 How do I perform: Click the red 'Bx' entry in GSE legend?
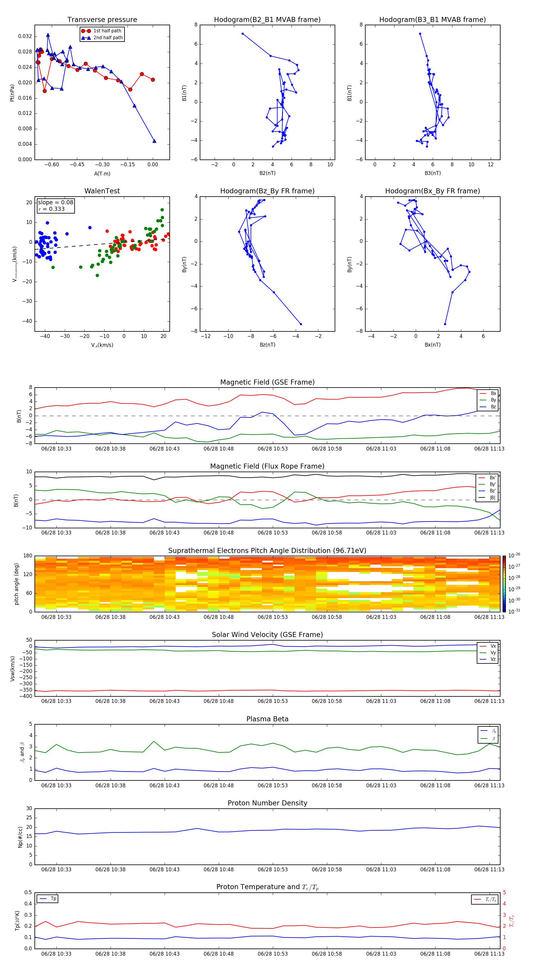tap(488, 393)
